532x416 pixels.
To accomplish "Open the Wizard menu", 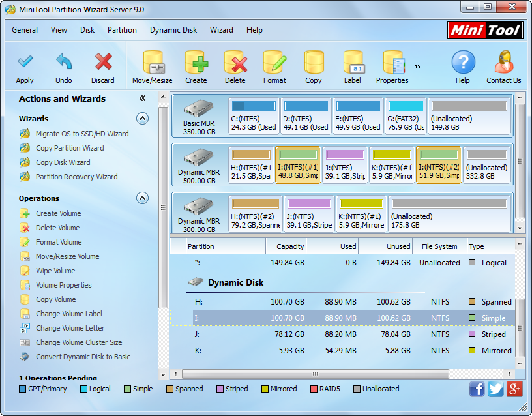I will pos(222,30).
